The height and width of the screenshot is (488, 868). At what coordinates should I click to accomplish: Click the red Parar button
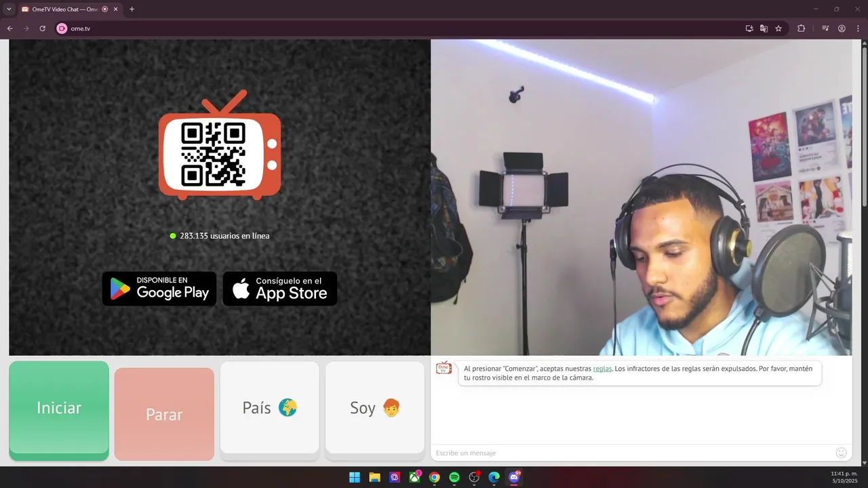coord(164,414)
